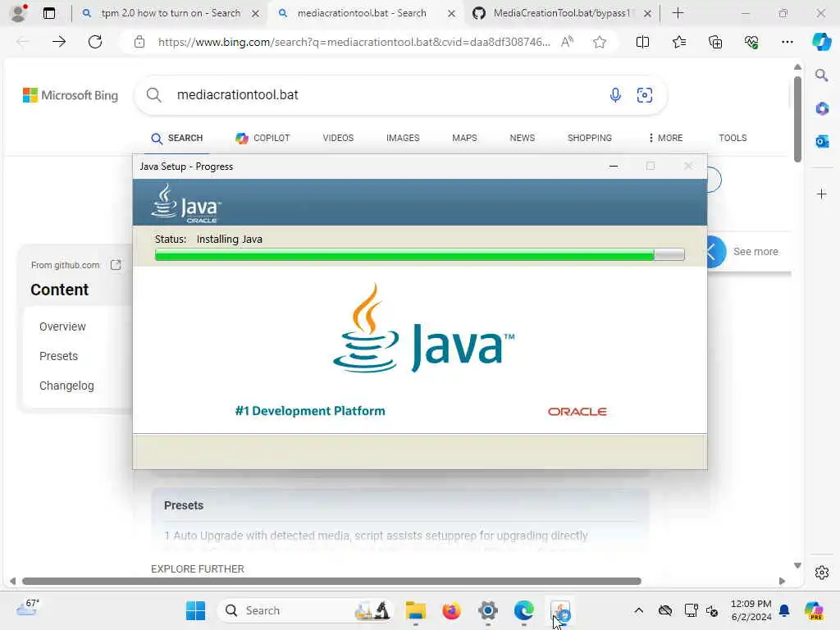This screenshot has height=630, width=840.
Task: Open the clock showing 12:09 PM
Action: (751, 610)
